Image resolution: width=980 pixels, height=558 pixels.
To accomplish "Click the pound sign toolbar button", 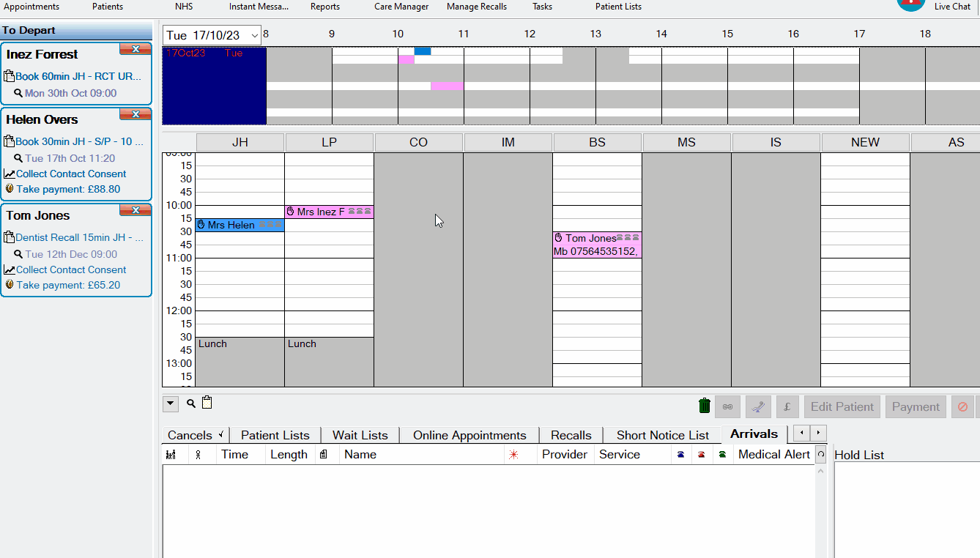I will [x=787, y=407].
